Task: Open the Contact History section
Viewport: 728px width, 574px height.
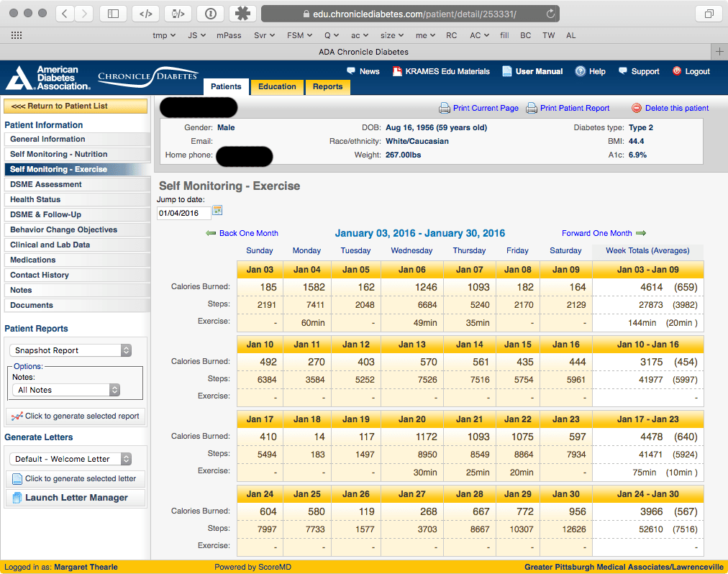Action: click(77, 275)
